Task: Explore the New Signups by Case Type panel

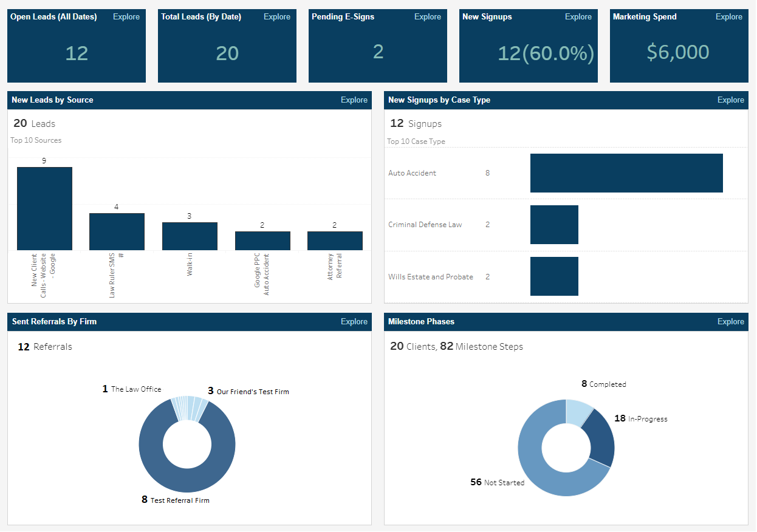Action: click(x=730, y=100)
